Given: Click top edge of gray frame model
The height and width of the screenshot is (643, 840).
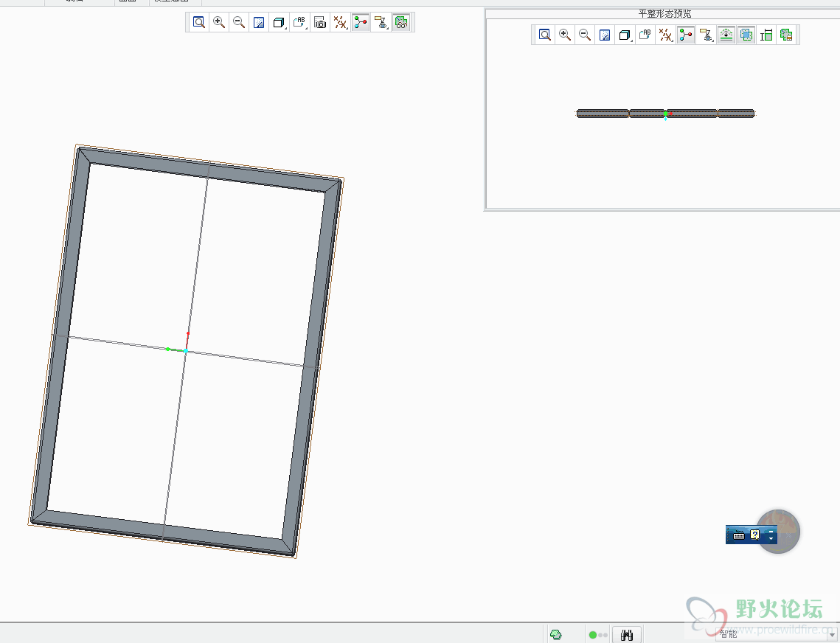Looking at the screenshot, I should 209,168.
